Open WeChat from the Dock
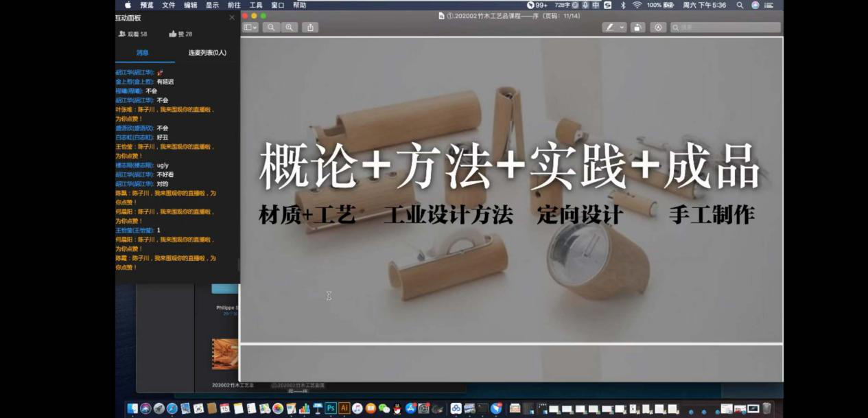The height and width of the screenshot is (418, 868). pyautogui.click(x=384, y=408)
